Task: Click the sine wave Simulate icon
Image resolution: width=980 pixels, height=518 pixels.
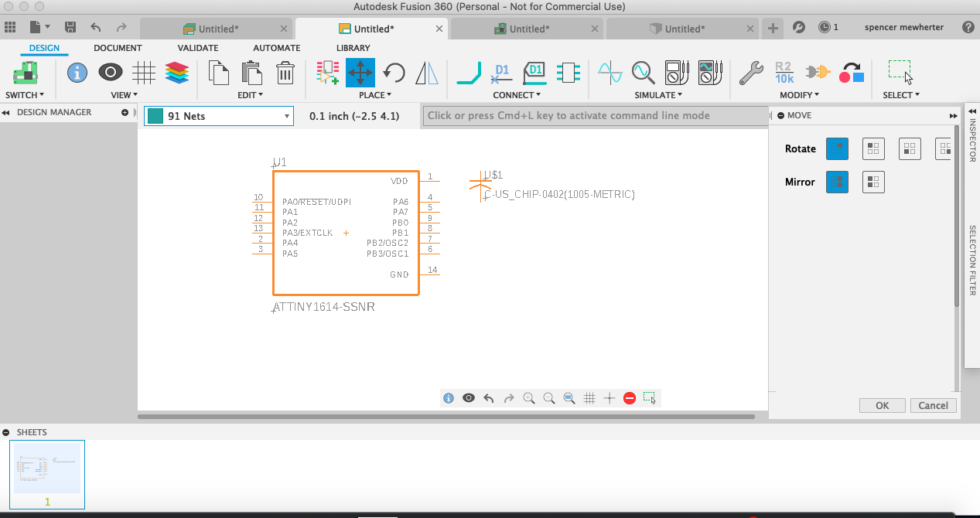Action: tap(610, 73)
